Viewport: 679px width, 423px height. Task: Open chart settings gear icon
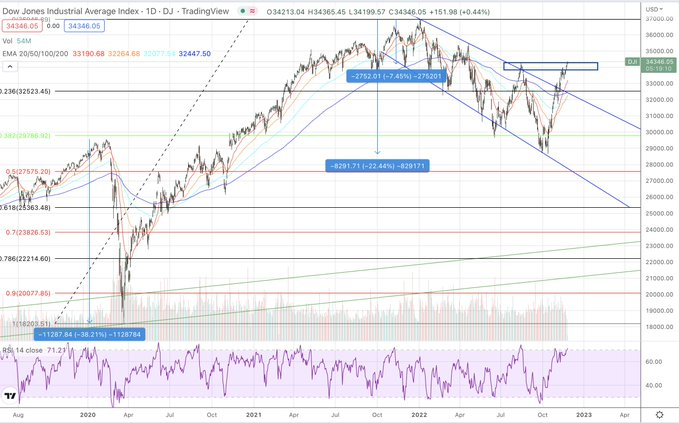(x=660, y=415)
